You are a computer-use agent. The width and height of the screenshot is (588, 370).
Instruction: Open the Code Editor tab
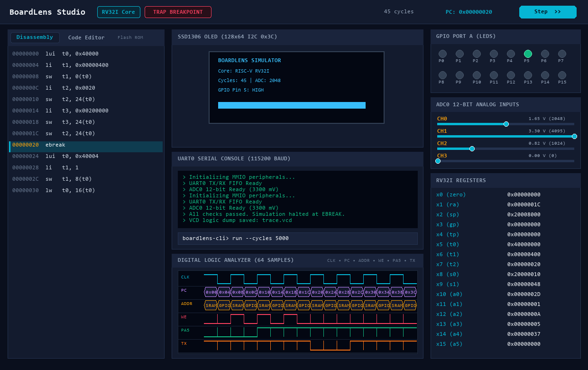tap(86, 37)
